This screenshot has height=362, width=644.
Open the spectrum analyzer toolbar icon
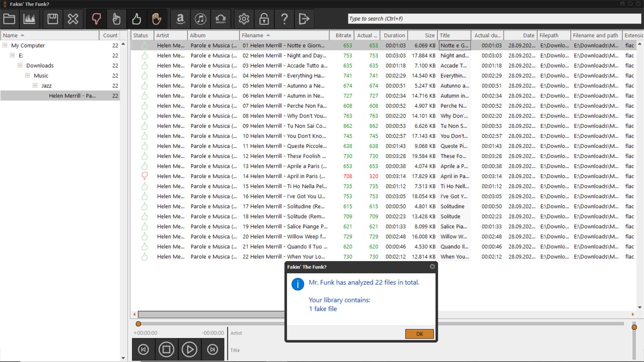(29, 19)
